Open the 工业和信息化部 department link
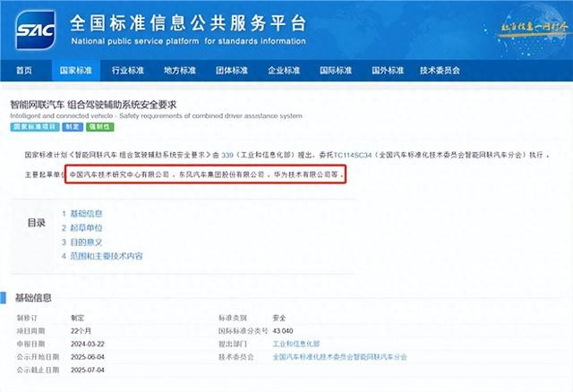Image resolution: width=573 pixels, height=392 pixels. (x=296, y=344)
